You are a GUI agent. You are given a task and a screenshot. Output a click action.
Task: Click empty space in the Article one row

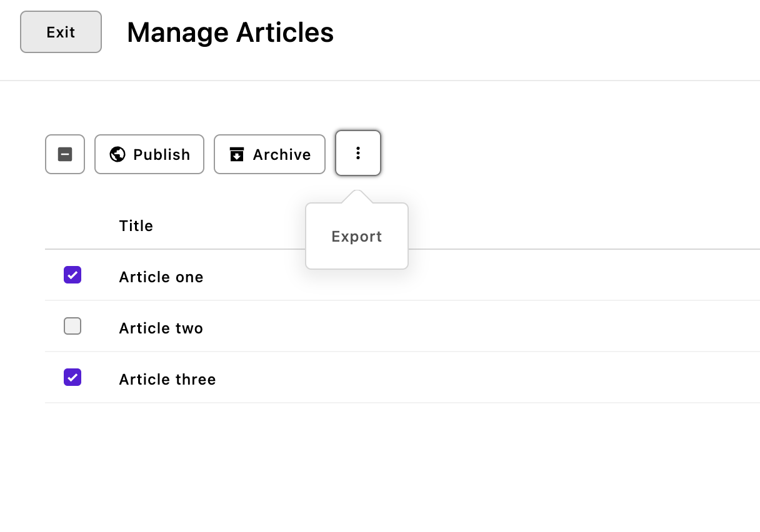[500, 276]
